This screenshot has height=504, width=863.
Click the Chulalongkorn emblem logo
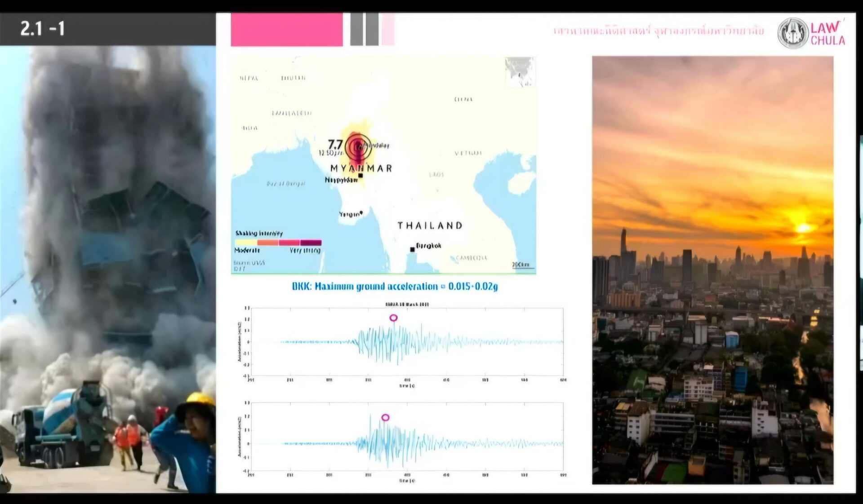[793, 33]
